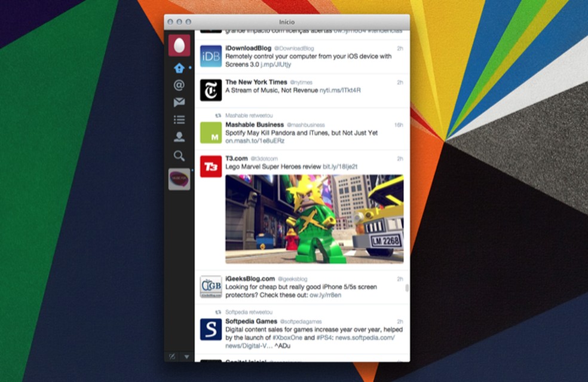Open the Lego Marvel Super Heroes image
This screenshot has width=588, height=382.
pyautogui.click(x=314, y=221)
